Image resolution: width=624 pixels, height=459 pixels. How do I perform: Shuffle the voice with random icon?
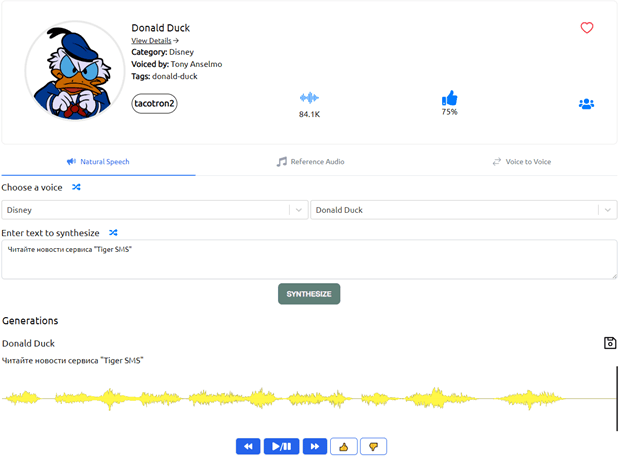point(77,187)
